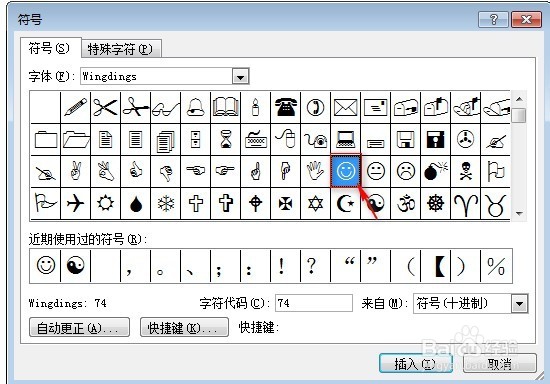Select the Taurus zodiac symbol
550x384 pixels.
tap(495, 203)
